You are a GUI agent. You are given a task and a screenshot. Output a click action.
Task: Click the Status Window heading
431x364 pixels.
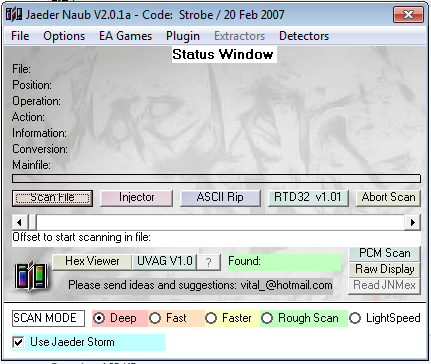[223, 54]
